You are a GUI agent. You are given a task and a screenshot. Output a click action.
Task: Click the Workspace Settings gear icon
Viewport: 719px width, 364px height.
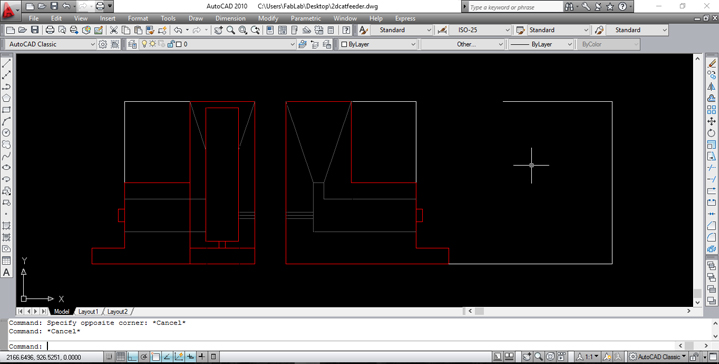pos(103,44)
